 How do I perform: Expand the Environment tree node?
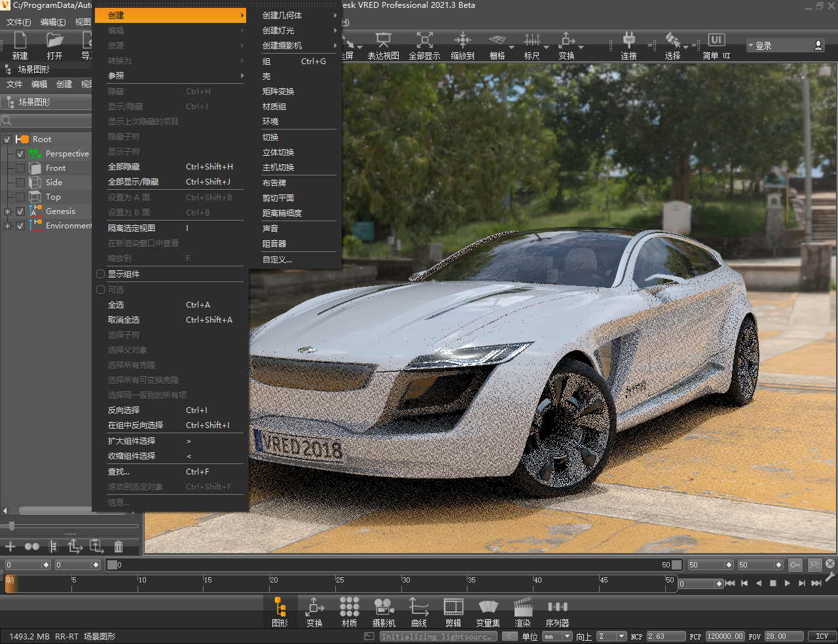(x=7, y=226)
